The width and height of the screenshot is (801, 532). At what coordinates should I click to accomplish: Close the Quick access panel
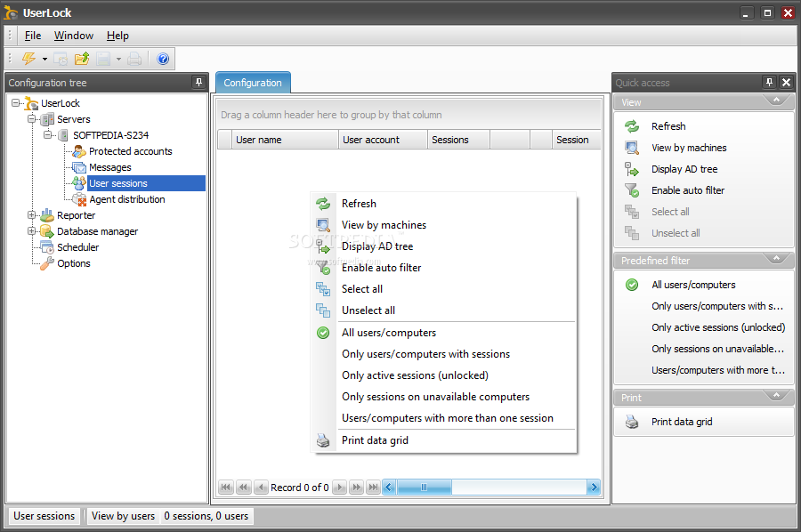click(x=786, y=82)
